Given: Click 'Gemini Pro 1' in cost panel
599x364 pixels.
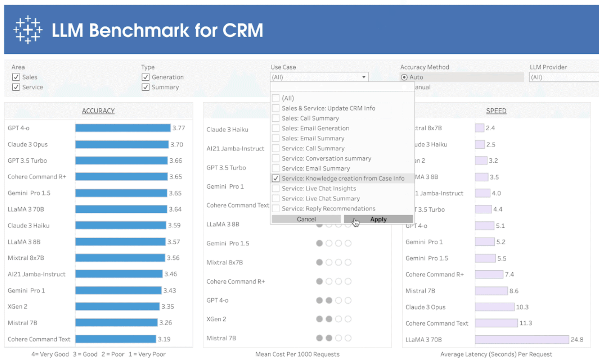Looking at the screenshot, I should point(225,186).
